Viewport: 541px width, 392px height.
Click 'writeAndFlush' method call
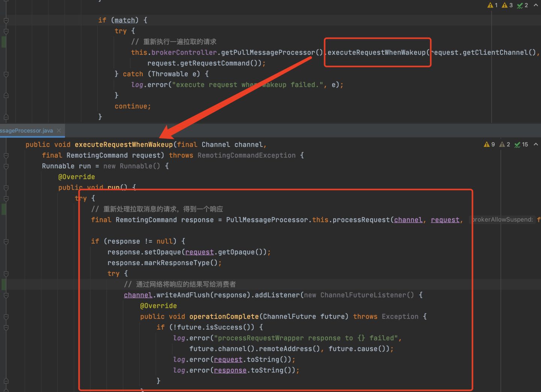(183, 295)
